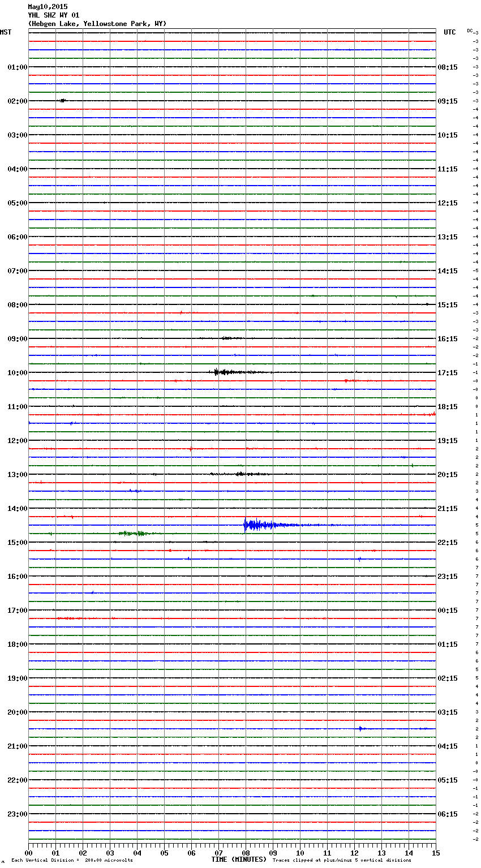Click minute 10 tick label on time axis
This screenshot has width=481, height=868.
coord(300,853)
